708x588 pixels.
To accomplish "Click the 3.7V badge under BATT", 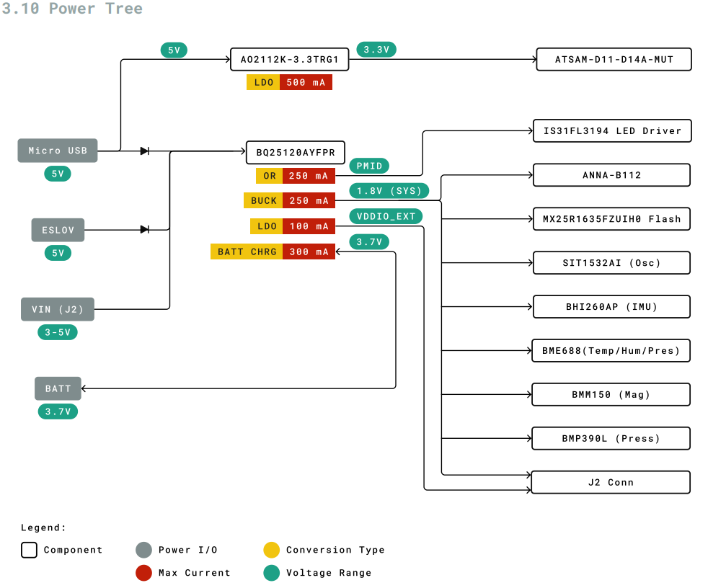I will (58, 411).
